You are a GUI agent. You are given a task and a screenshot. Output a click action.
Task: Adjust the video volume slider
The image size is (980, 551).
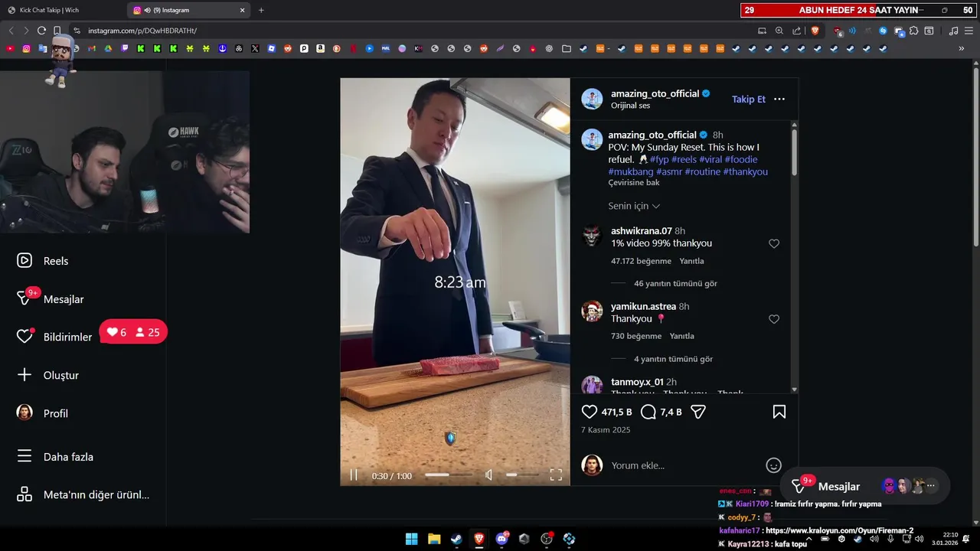(x=522, y=475)
